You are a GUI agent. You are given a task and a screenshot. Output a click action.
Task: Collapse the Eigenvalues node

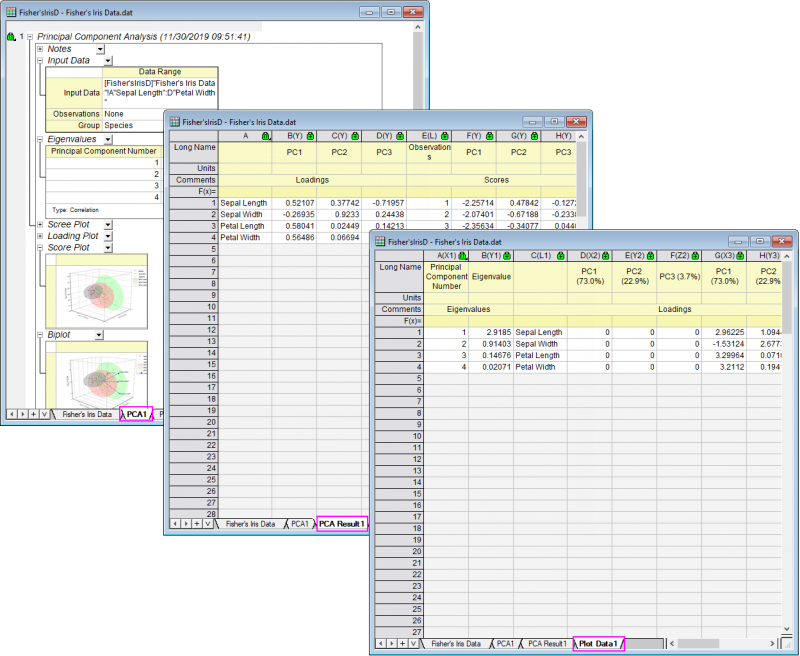(40, 139)
